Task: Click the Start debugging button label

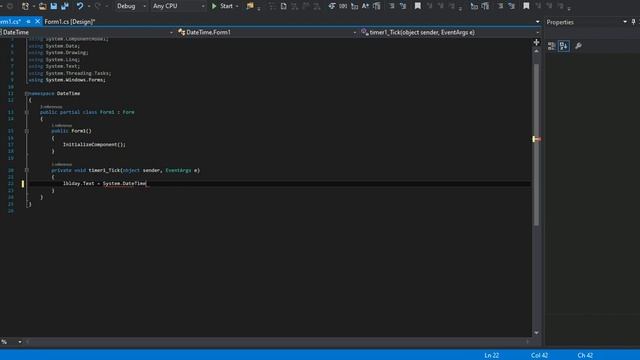Action: [x=226, y=6]
